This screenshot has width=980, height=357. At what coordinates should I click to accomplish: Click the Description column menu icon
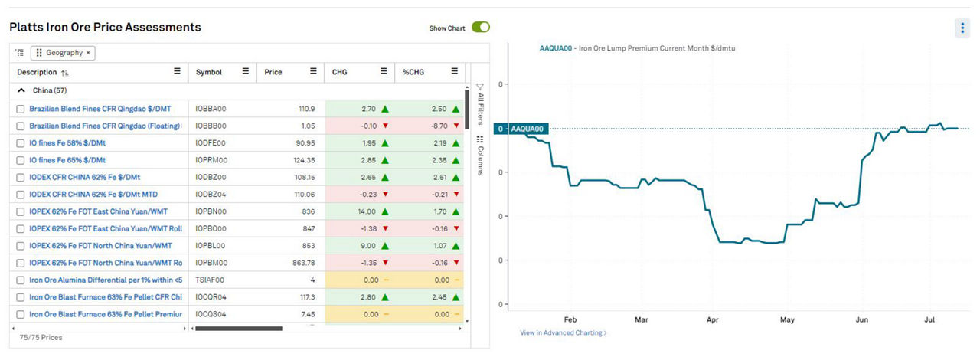(177, 71)
